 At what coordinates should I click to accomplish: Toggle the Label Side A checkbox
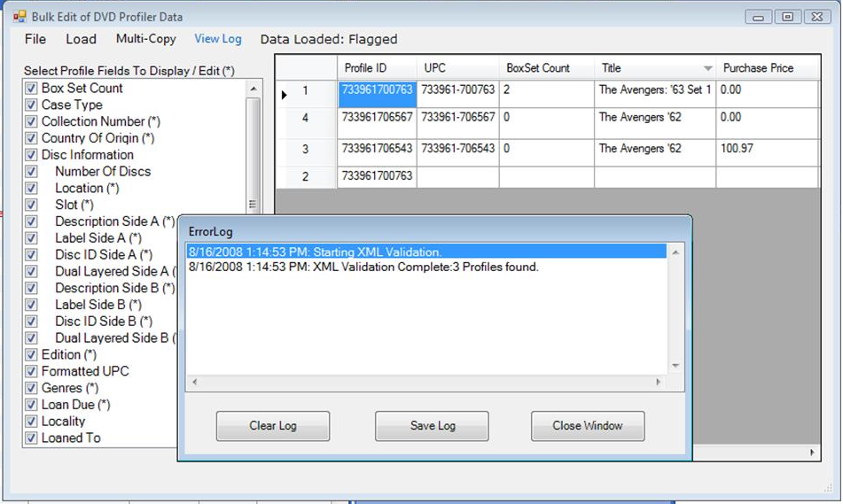tap(31, 238)
